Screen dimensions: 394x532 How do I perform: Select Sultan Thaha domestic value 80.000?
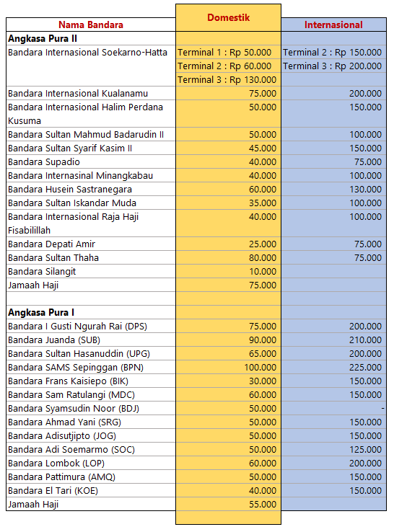click(x=263, y=258)
